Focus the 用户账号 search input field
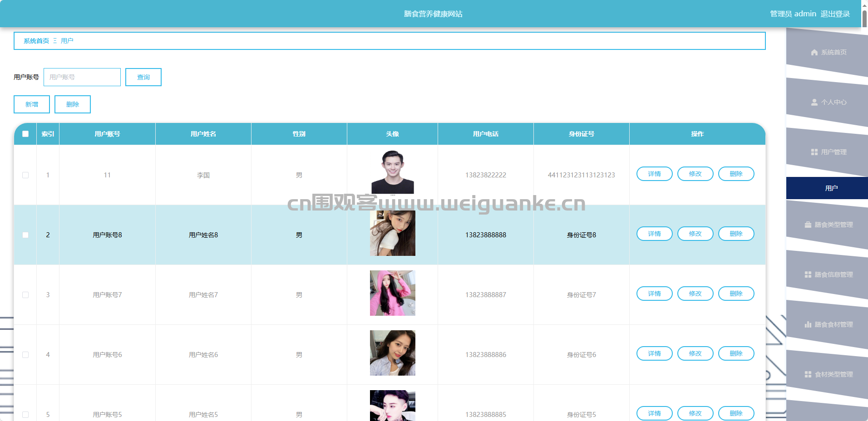This screenshot has width=868, height=421. tap(82, 77)
